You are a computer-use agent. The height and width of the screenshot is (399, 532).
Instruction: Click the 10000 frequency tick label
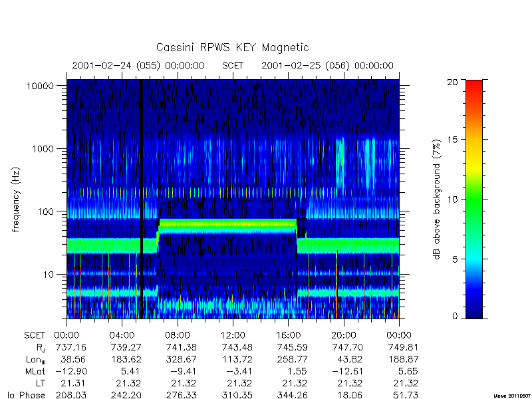tap(40, 86)
